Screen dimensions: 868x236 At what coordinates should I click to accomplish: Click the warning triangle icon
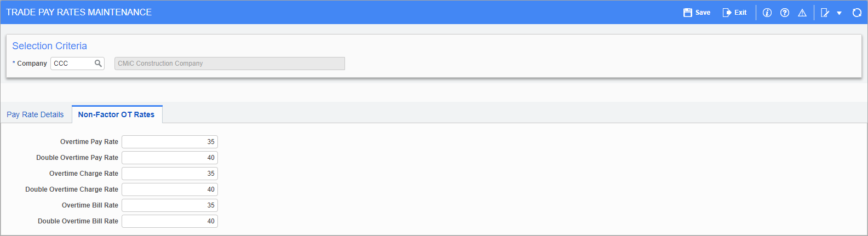pyautogui.click(x=802, y=13)
